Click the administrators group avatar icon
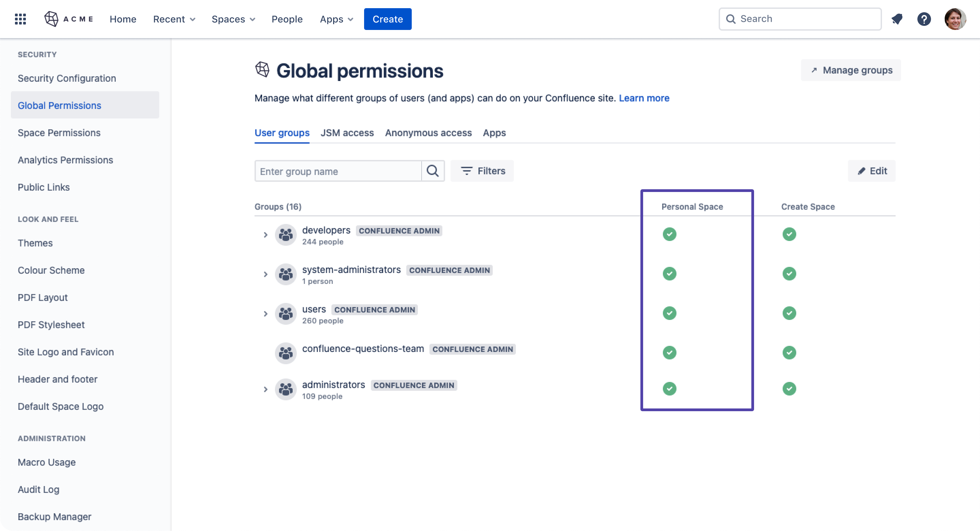 point(285,389)
